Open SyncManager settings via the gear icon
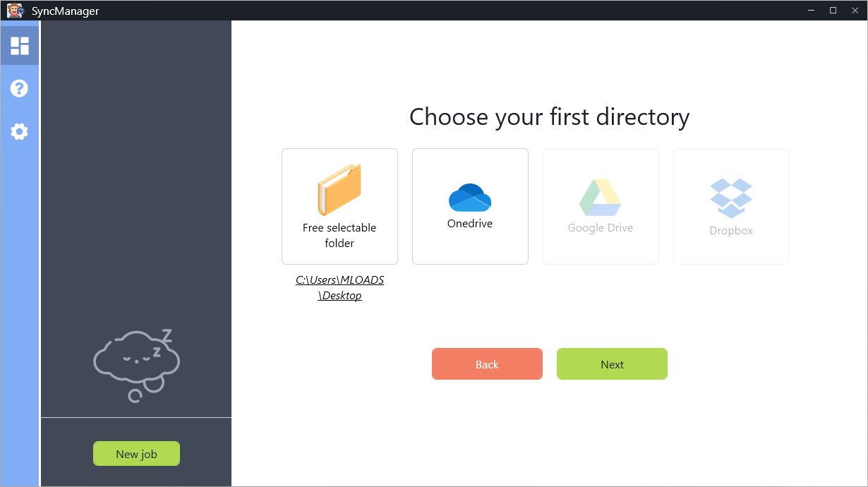The width and height of the screenshot is (868, 487). point(19,131)
